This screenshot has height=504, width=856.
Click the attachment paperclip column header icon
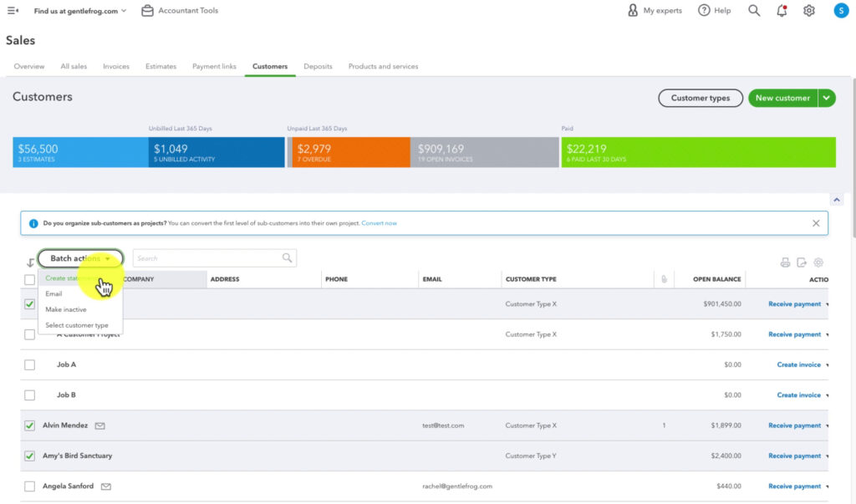pyautogui.click(x=663, y=279)
